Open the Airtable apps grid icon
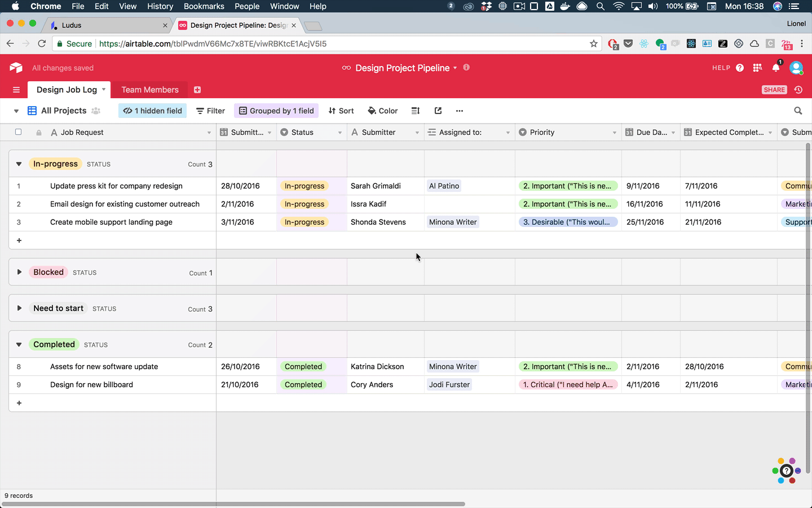This screenshot has width=812, height=508. [757, 68]
